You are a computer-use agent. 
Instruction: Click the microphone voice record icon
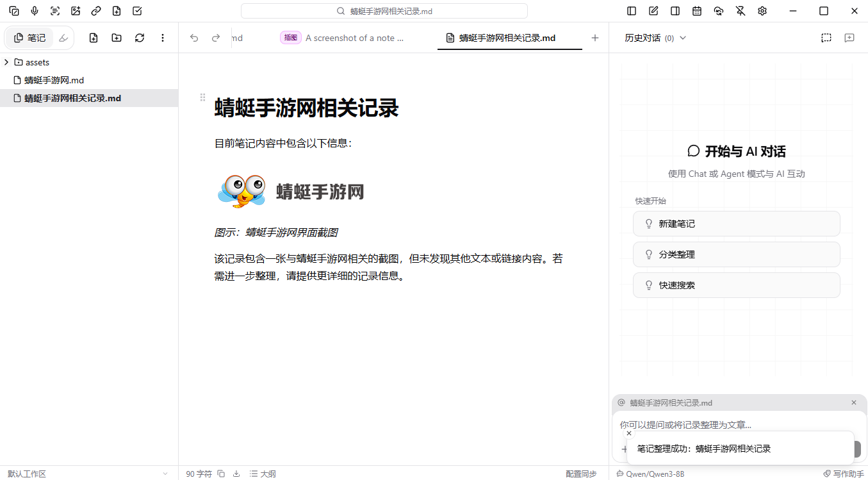click(x=35, y=11)
